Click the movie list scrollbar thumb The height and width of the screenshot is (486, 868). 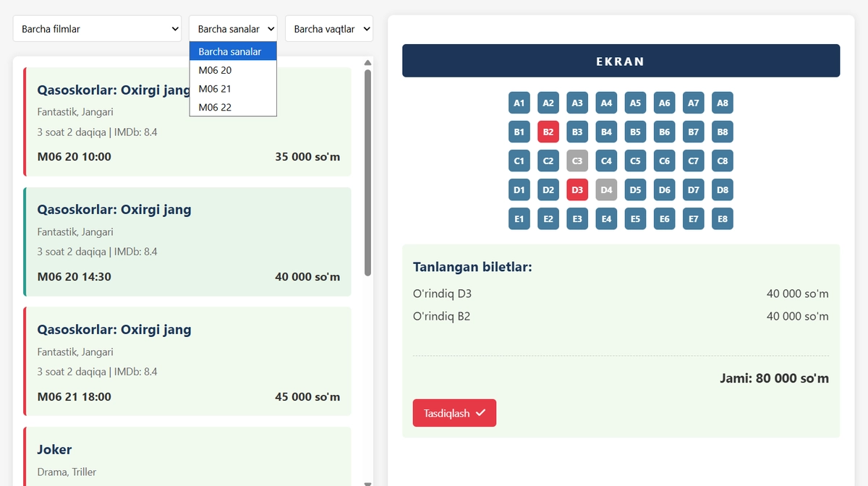tap(367, 172)
